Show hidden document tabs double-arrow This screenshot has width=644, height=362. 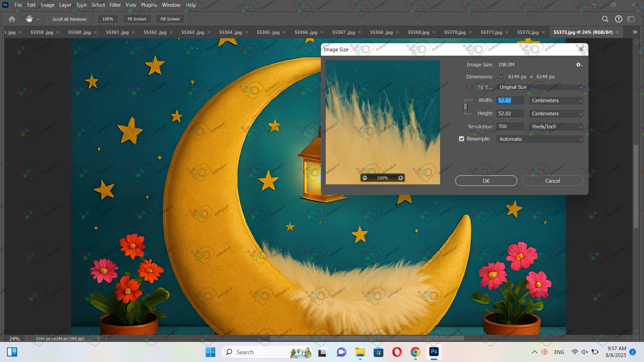tap(635, 32)
